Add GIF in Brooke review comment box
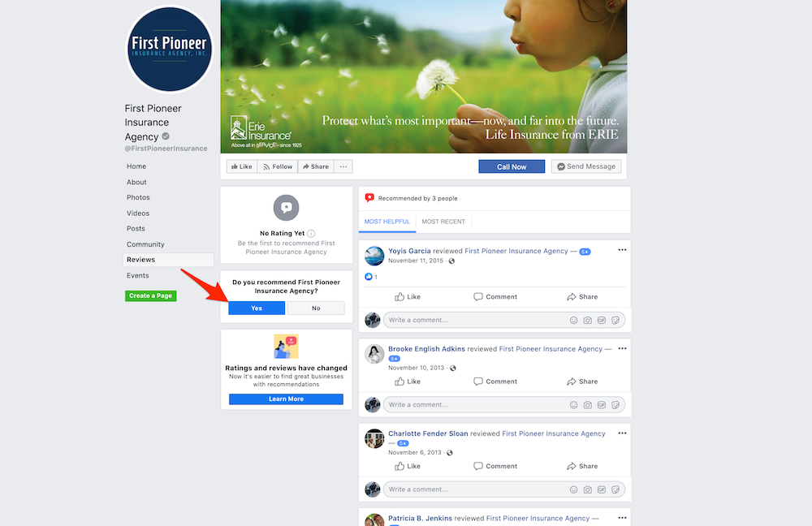This screenshot has width=812, height=526. tap(602, 405)
